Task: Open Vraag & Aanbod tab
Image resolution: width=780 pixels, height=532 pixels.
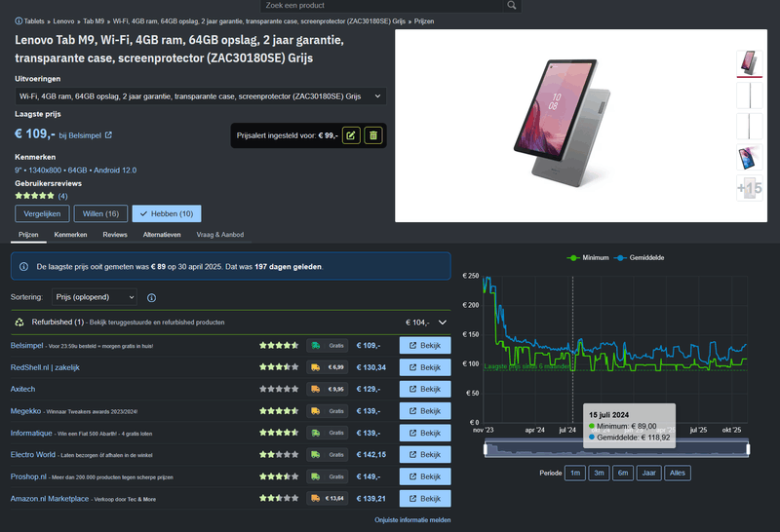Action: [220, 235]
